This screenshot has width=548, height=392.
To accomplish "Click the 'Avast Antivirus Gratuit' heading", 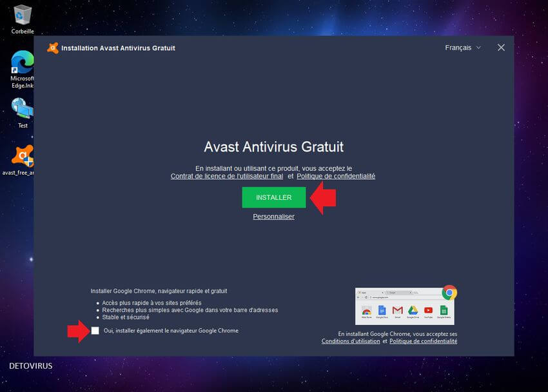I will [x=273, y=147].
